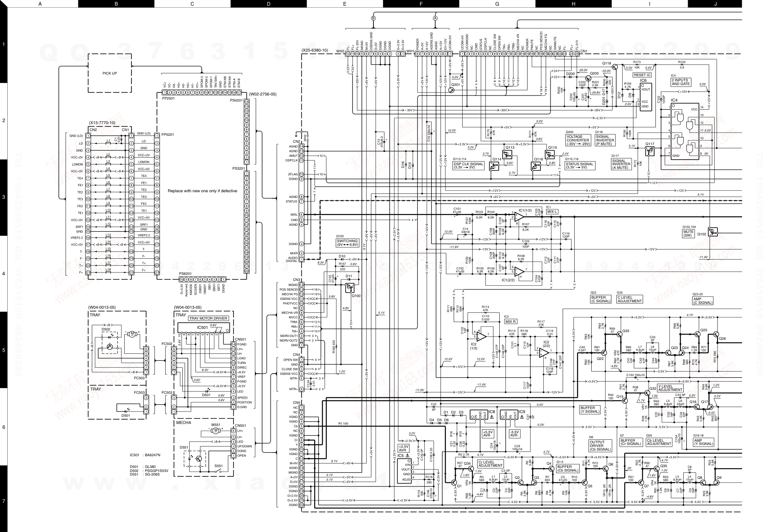780x532 pixels.
Task: Click the "Replace with new one only if defective" note
Action: coord(202,191)
